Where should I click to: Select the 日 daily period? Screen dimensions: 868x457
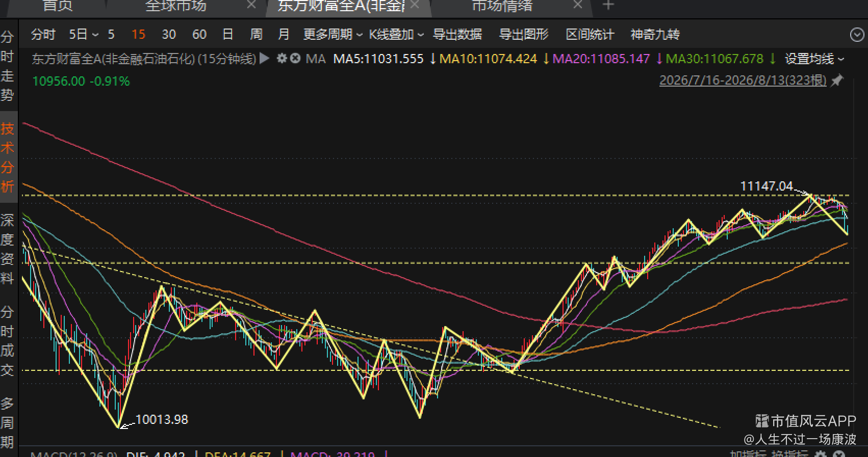[228, 35]
